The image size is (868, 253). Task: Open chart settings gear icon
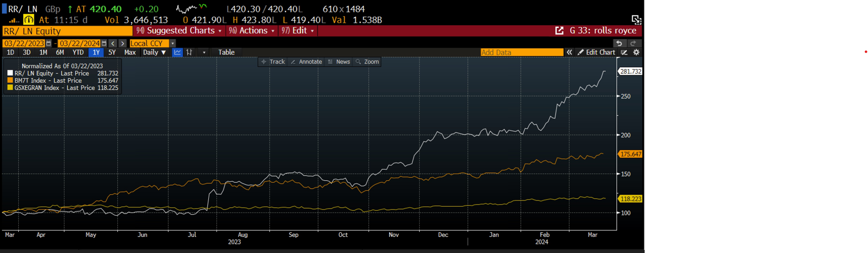636,53
